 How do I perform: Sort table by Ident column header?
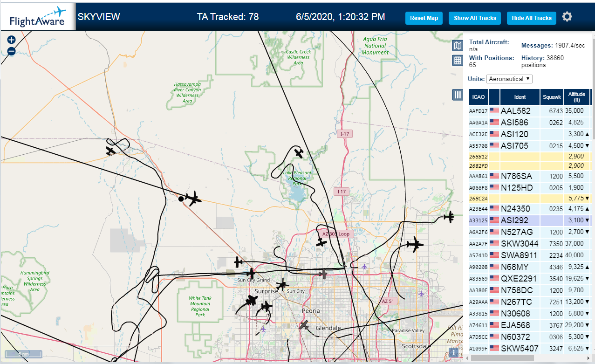(520, 97)
